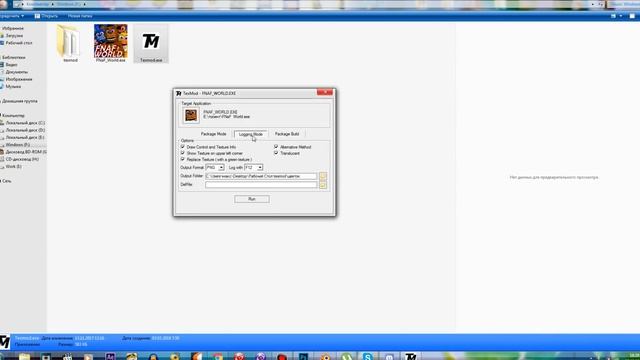Select Work drive in the sidebar

click(13, 167)
